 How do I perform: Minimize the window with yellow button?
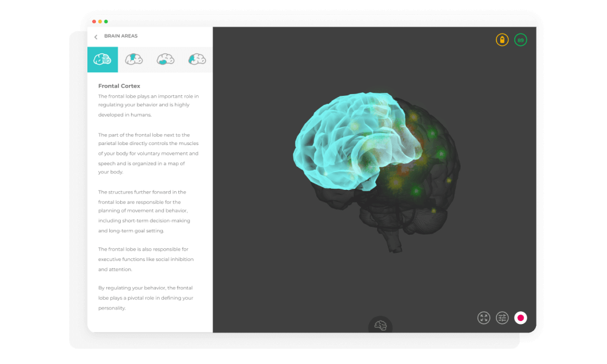pyautogui.click(x=100, y=22)
